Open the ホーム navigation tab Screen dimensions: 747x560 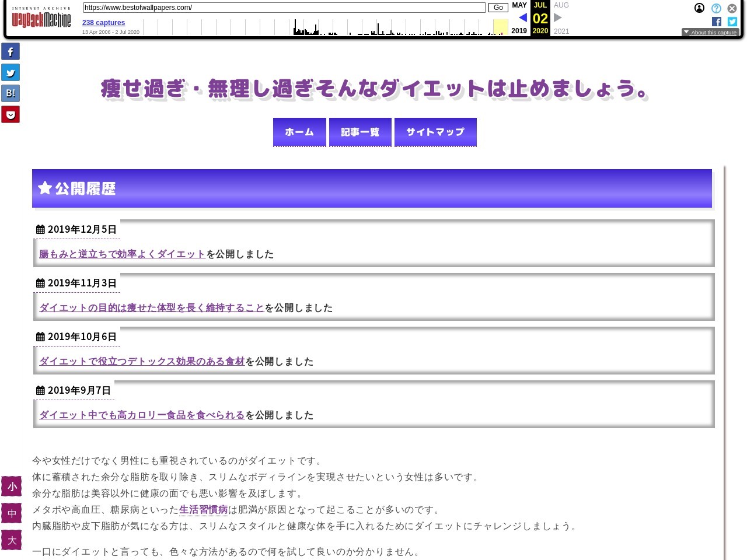[299, 132]
